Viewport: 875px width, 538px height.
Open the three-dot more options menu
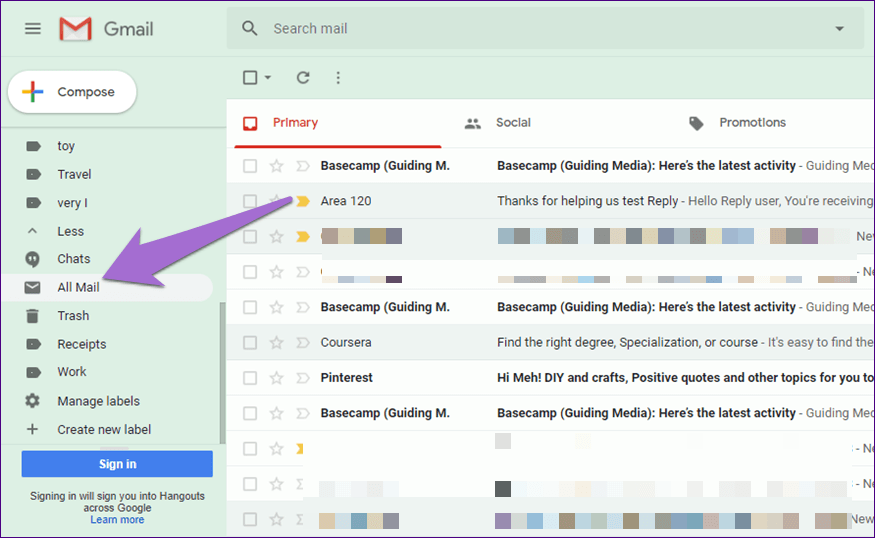[x=338, y=78]
